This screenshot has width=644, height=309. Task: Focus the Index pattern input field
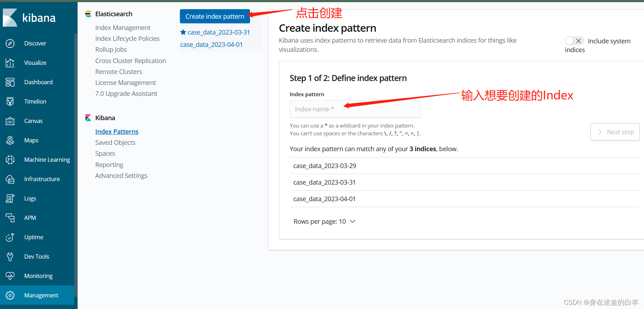point(355,109)
